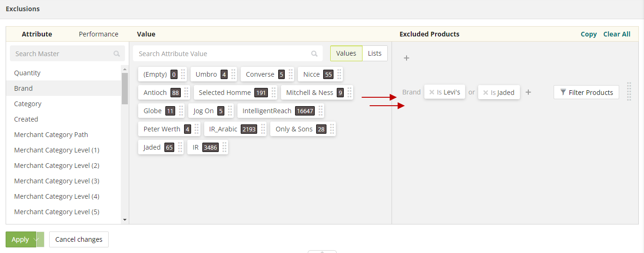Click the drag grip on Peter Werth chip
644x253 pixels.
(x=197, y=129)
